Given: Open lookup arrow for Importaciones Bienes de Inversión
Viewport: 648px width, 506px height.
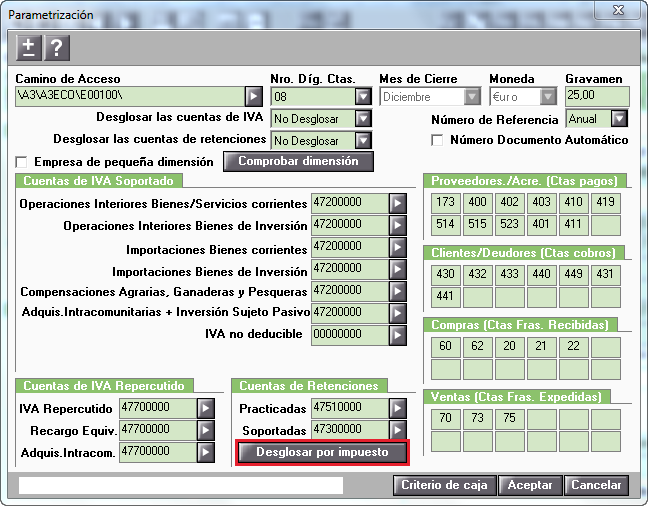Looking at the screenshot, I should [x=398, y=269].
